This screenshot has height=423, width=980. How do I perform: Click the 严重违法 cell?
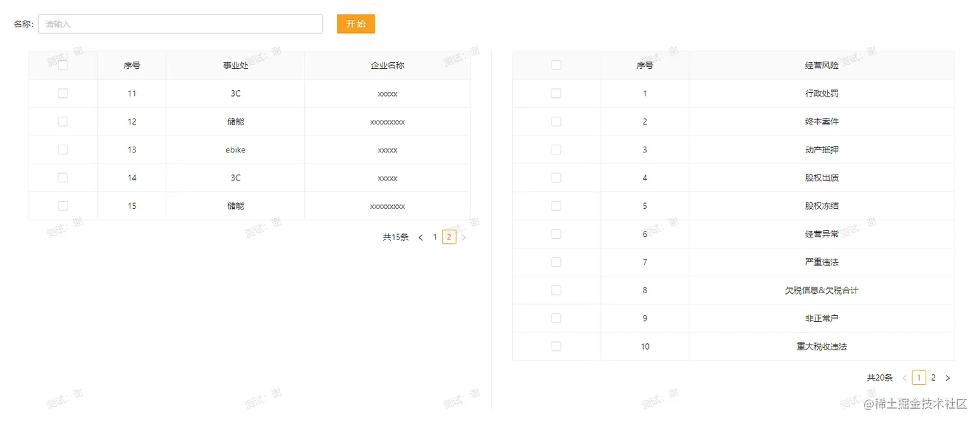(x=822, y=262)
